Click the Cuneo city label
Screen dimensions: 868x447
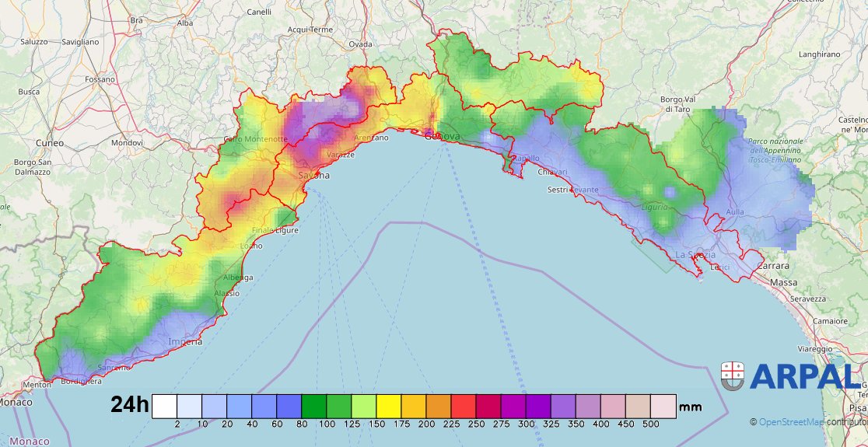pyautogui.click(x=50, y=143)
